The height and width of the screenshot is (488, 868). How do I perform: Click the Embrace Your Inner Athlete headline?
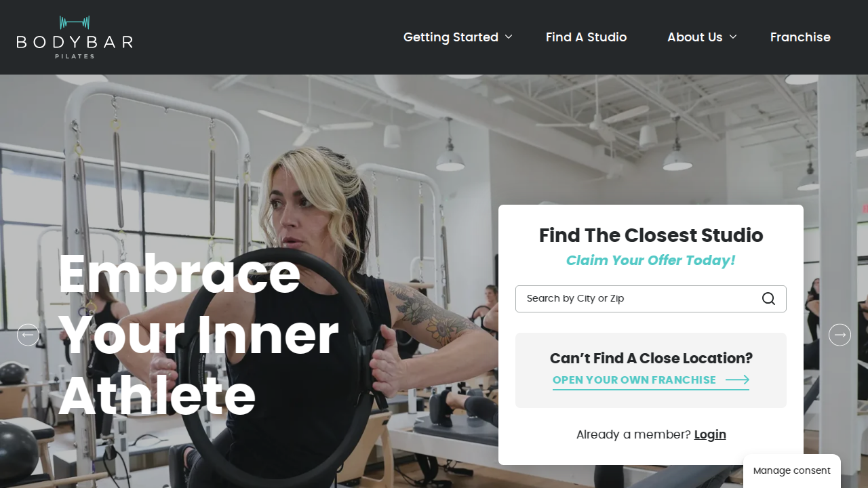198,334
